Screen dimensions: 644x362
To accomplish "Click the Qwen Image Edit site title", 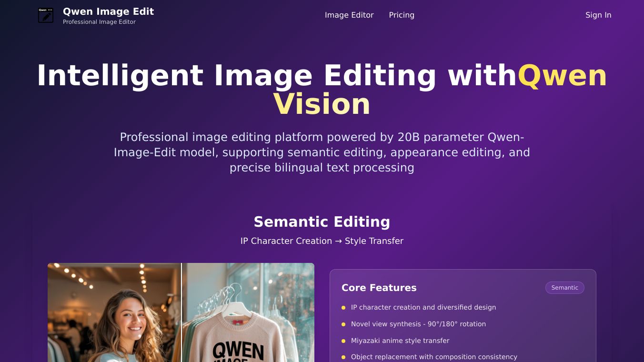I will [x=108, y=11].
